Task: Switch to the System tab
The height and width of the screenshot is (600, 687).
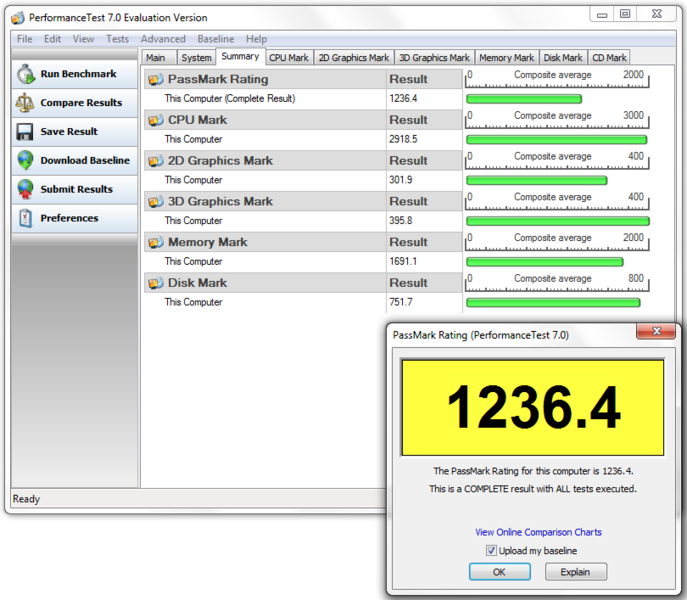Action: point(196,58)
